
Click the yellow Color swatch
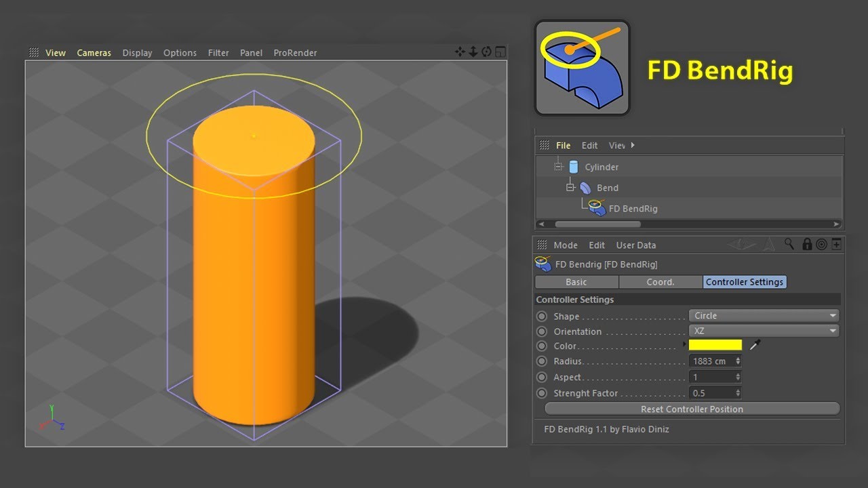715,345
